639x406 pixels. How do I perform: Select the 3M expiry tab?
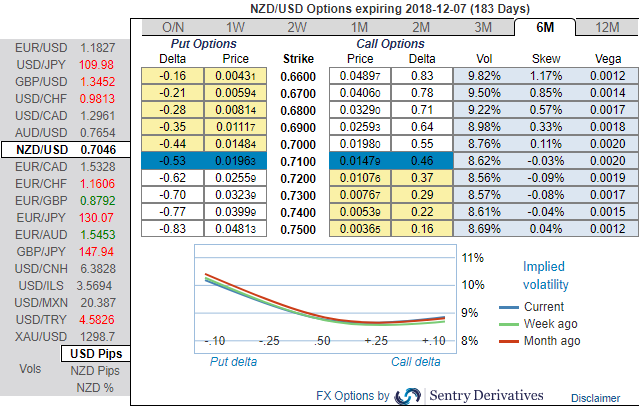click(x=483, y=27)
